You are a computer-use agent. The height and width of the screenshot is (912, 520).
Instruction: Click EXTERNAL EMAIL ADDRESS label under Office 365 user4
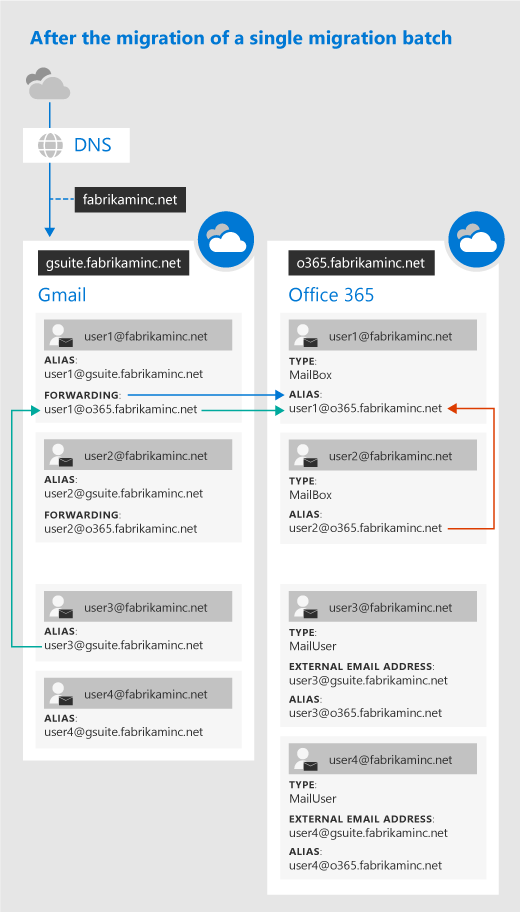click(362, 819)
